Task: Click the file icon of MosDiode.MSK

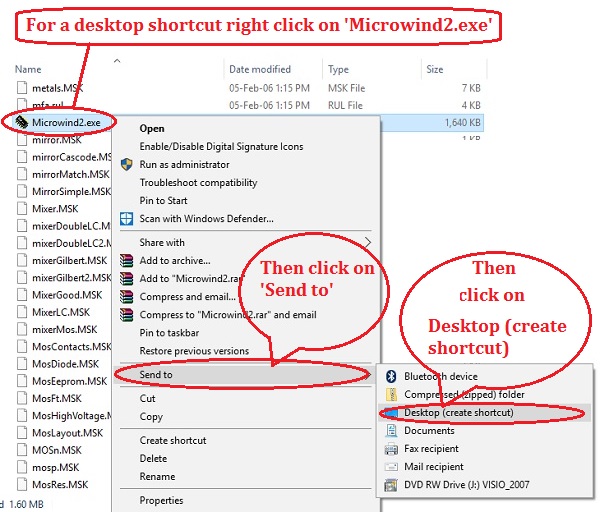Action: pyautogui.click(x=22, y=364)
